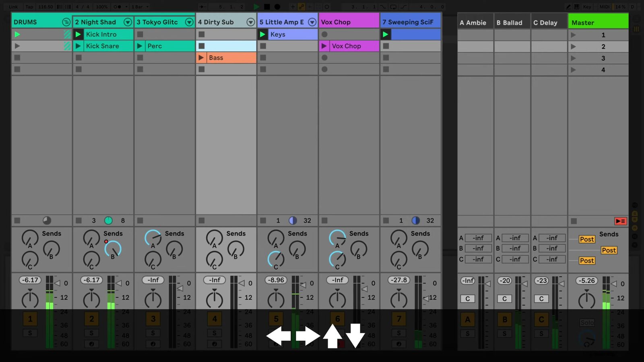Launch the first Sweeping SciF clip
The height and width of the screenshot is (362, 644).
point(386,35)
